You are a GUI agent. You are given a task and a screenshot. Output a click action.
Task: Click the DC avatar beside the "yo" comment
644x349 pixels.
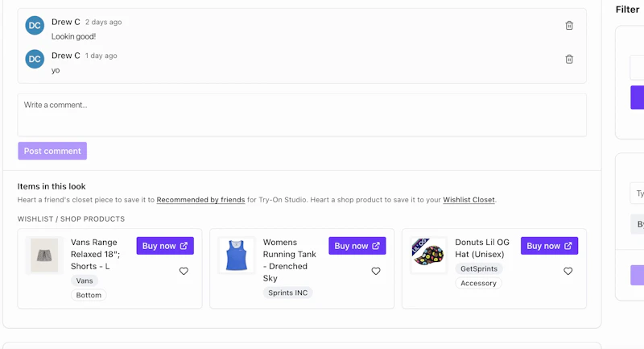click(x=35, y=59)
